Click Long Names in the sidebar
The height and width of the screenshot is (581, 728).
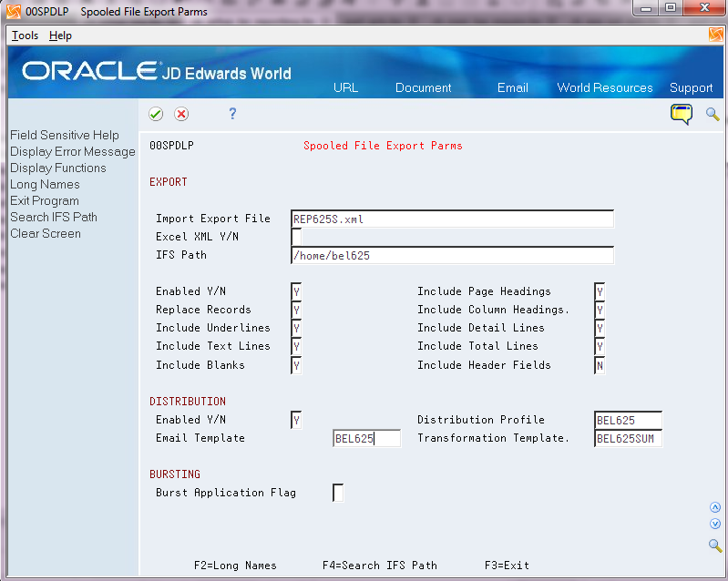coord(45,184)
